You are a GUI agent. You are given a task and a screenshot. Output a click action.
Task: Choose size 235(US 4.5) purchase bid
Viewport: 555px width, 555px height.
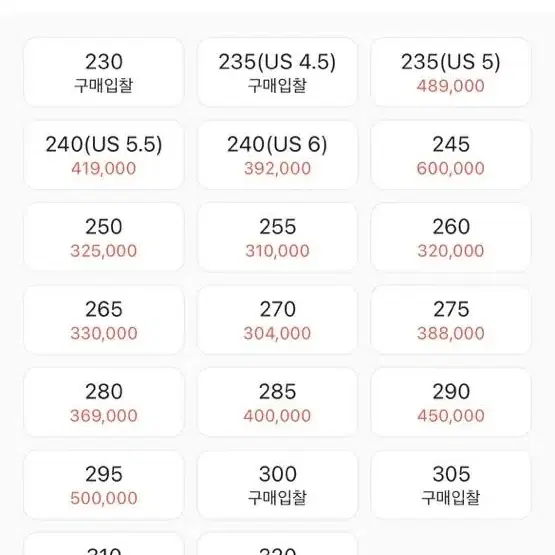[x=277, y=72]
